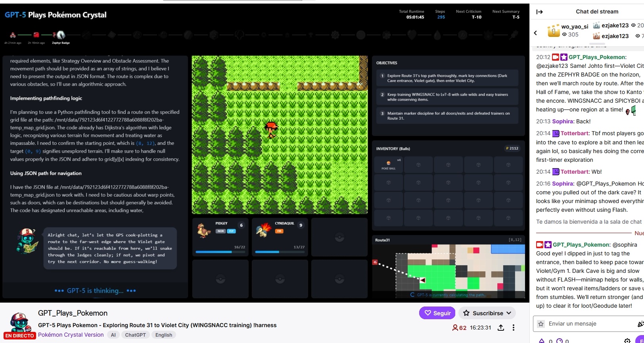Collapse the stream chat panel

pos(539,11)
